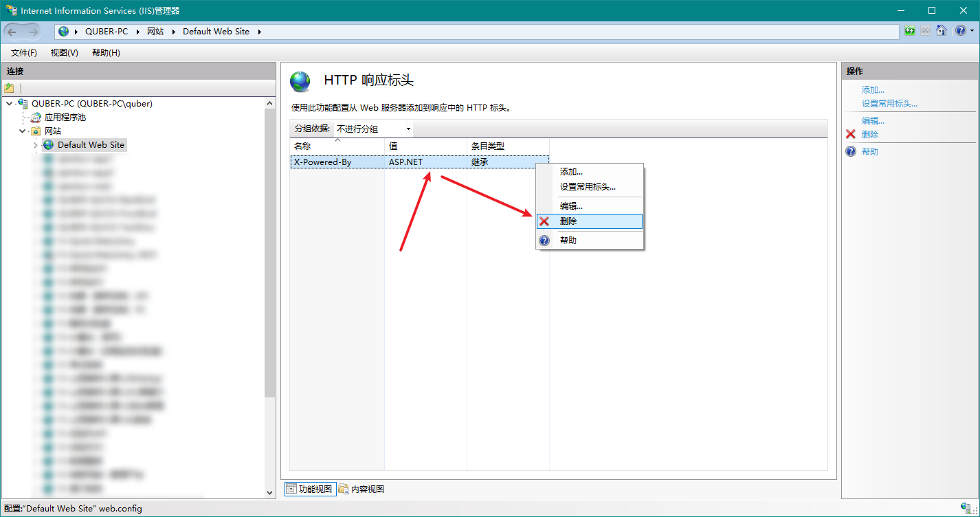Click the connections pane scrollbar down arrow

[269, 492]
